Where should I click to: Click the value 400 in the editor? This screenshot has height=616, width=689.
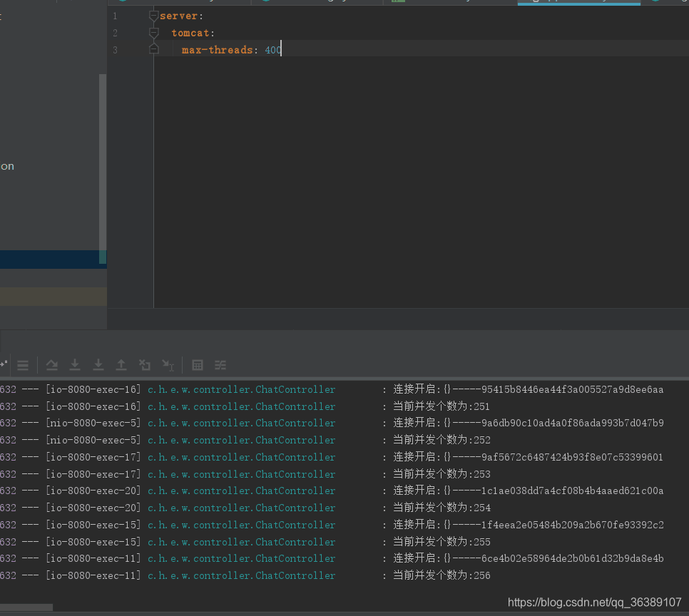[x=273, y=50]
